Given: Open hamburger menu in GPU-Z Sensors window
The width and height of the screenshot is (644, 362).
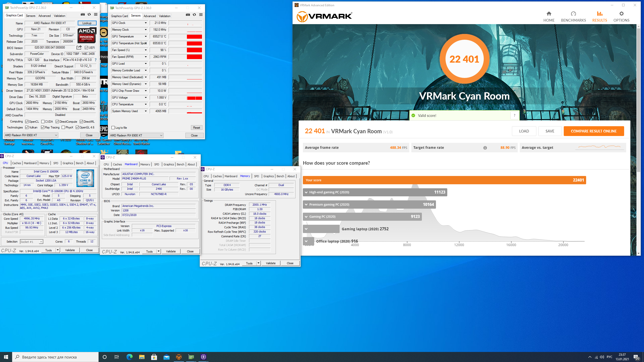Looking at the screenshot, I should click(x=201, y=15).
